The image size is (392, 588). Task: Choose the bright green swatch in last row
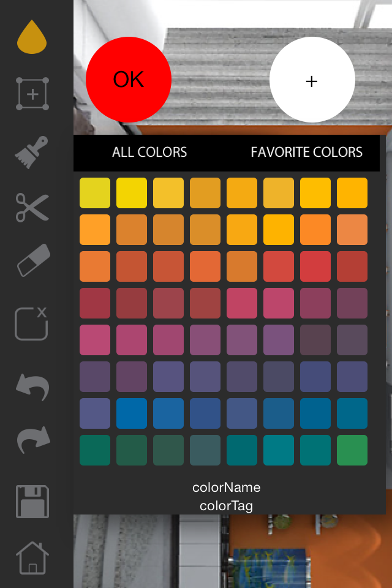[352, 450]
